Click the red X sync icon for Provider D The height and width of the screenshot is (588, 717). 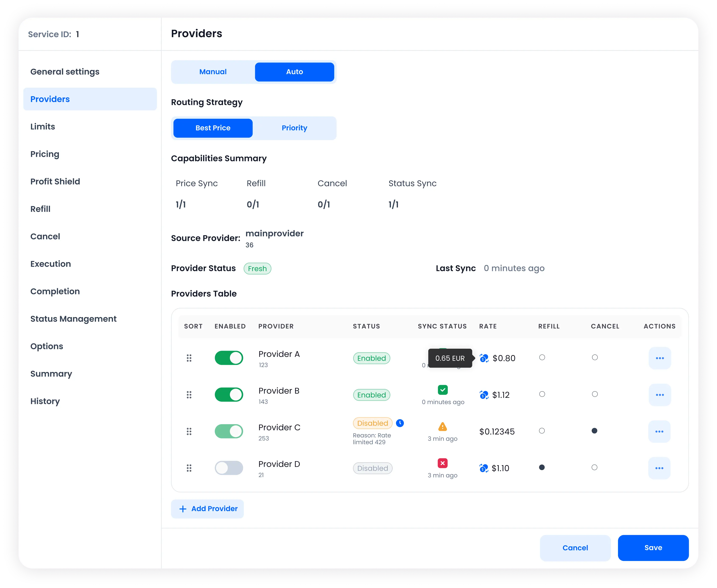coord(443,463)
